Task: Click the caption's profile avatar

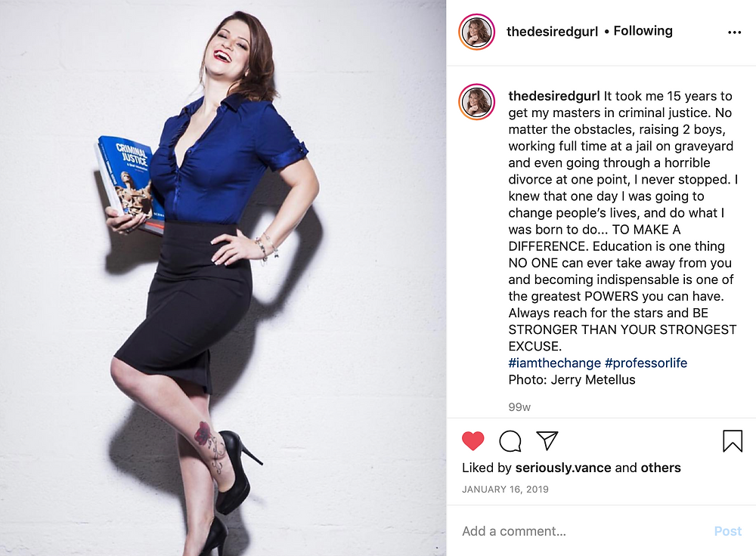Action: coord(477,102)
